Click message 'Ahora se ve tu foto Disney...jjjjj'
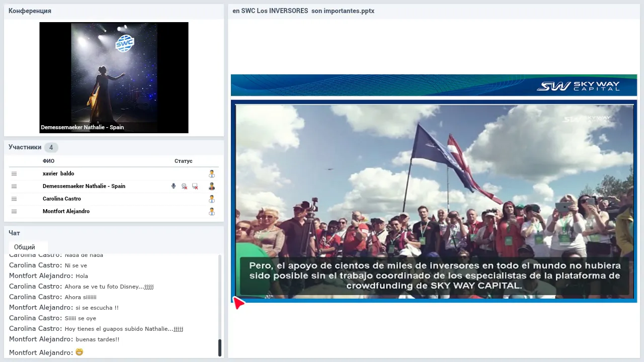Viewport: 644px width, 362px height. point(109,287)
